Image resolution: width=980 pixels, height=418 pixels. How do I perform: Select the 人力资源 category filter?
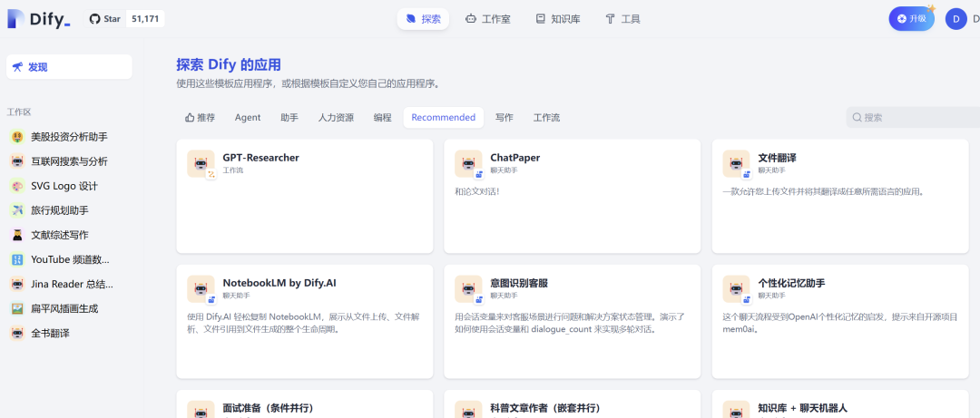(x=336, y=118)
